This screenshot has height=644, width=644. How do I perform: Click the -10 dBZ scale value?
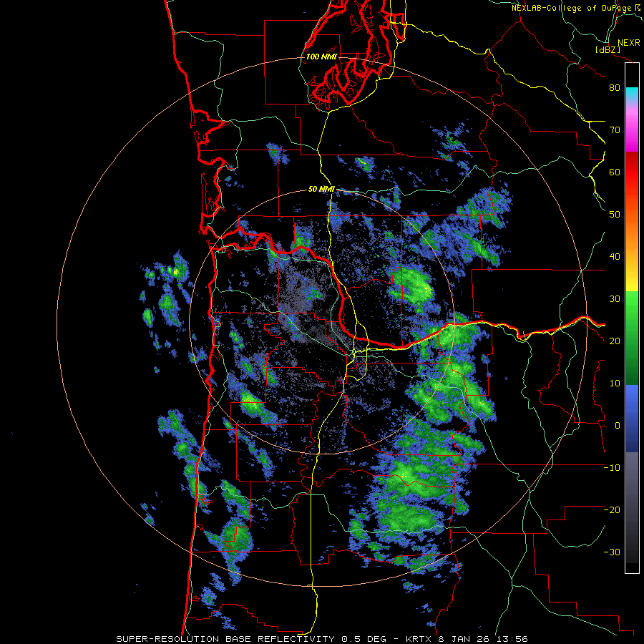click(612, 468)
